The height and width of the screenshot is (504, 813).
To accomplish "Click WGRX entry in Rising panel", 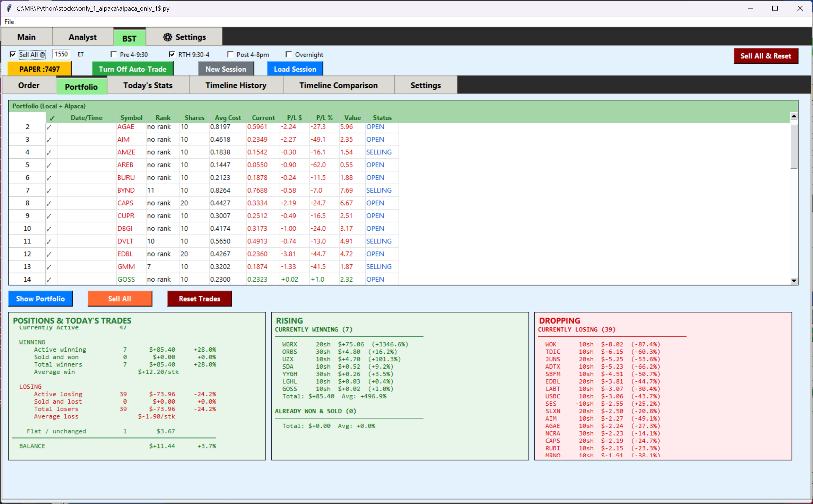I will 345,344.
